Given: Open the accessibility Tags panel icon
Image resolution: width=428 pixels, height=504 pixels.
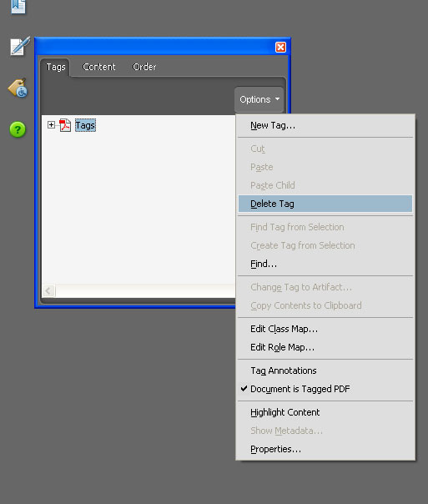Looking at the screenshot, I should click(18, 88).
